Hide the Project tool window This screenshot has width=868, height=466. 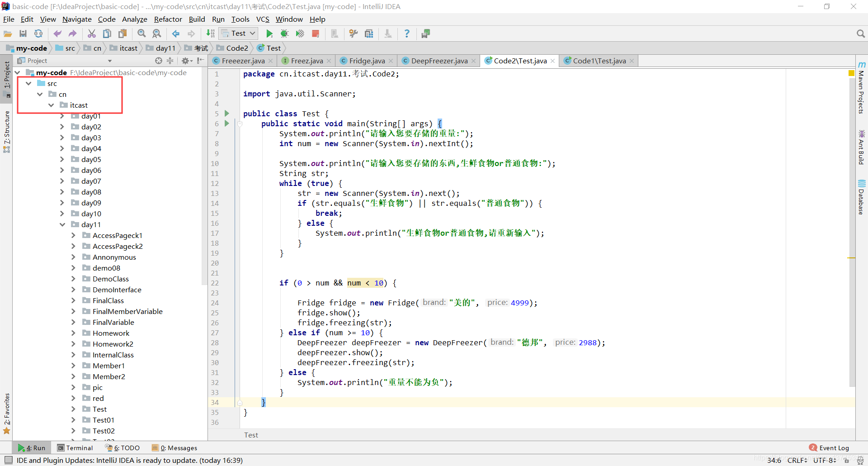tap(201, 61)
